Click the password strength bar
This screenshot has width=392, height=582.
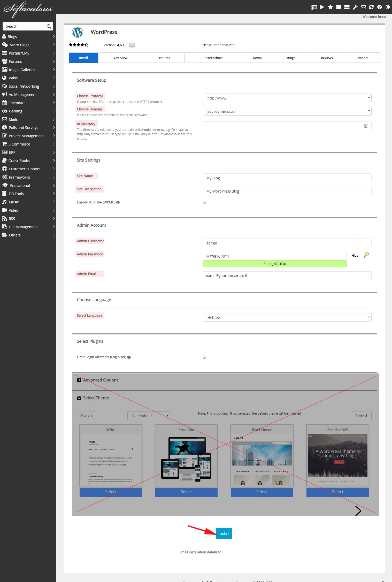tap(275, 264)
